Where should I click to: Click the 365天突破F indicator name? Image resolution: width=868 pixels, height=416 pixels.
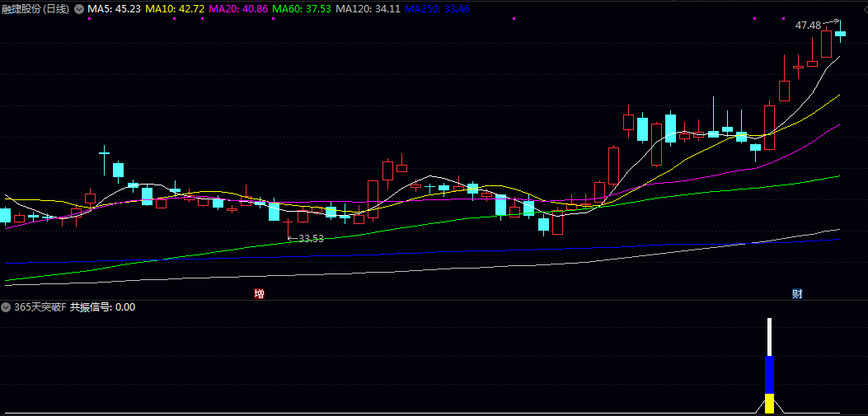point(40,307)
